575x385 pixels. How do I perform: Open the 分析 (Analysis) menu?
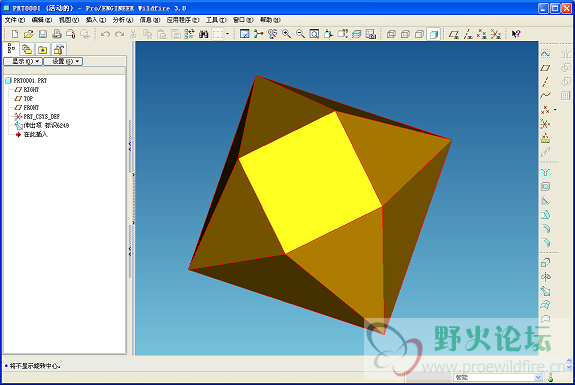point(122,20)
